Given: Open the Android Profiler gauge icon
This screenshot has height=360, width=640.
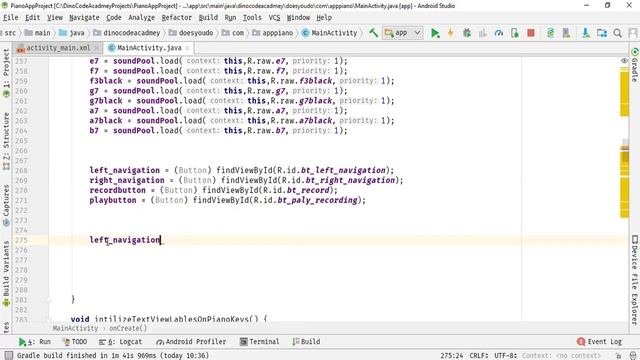Looking at the screenshot, I should (499, 33).
